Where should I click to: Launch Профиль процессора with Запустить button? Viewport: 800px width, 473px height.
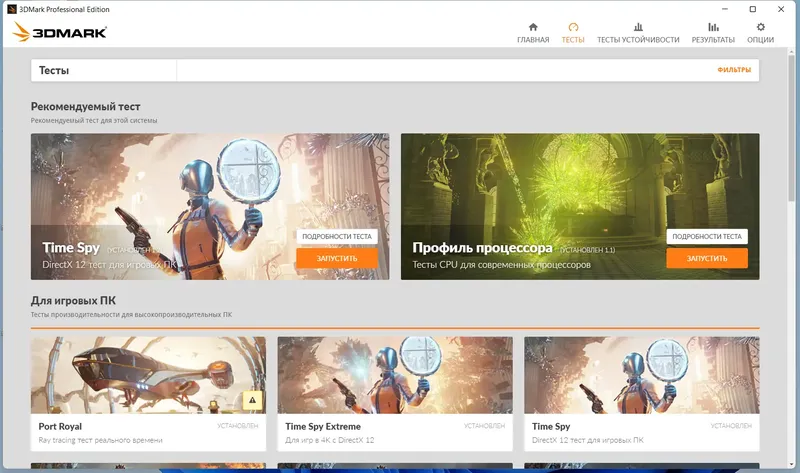[x=707, y=258]
